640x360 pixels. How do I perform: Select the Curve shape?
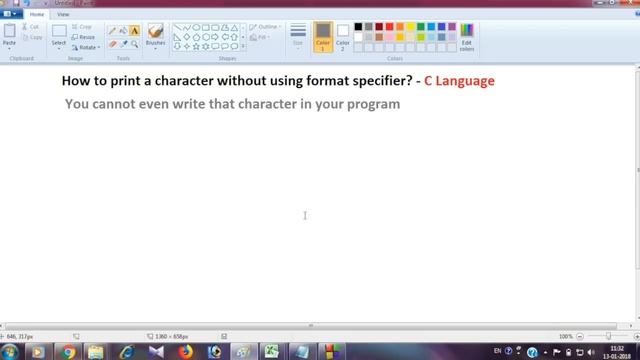click(187, 28)
